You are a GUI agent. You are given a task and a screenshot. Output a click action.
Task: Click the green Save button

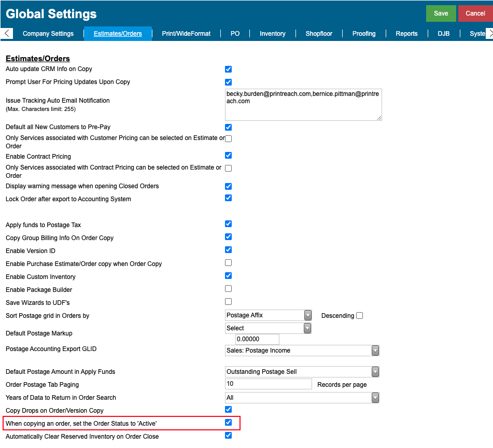point(441,13)
